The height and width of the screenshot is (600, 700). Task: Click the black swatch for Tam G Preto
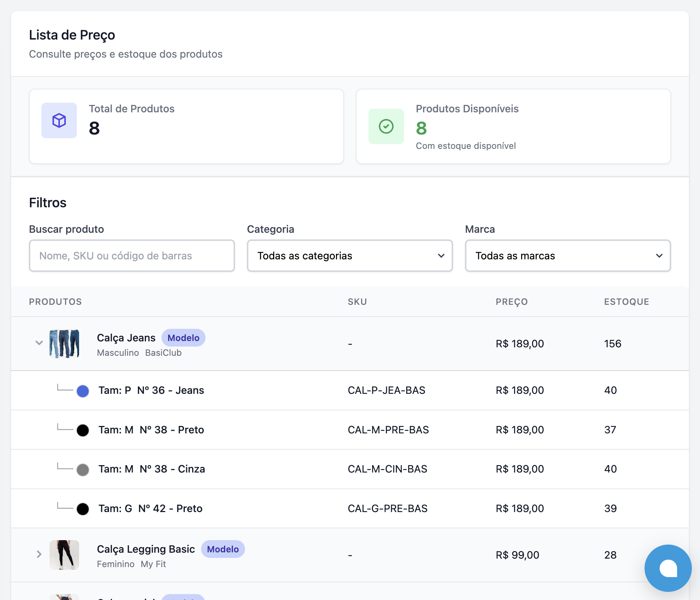[83, 509]
